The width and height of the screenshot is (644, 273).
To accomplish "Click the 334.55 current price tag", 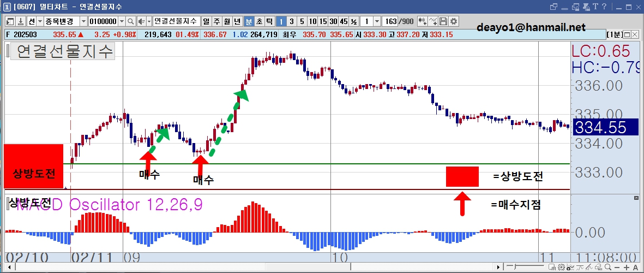I will click(x=605, y=127).
